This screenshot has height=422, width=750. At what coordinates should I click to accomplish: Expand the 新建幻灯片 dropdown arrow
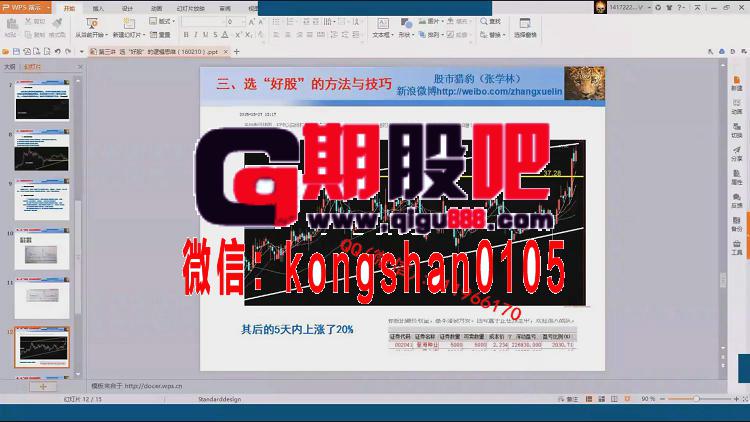[144, 35]
